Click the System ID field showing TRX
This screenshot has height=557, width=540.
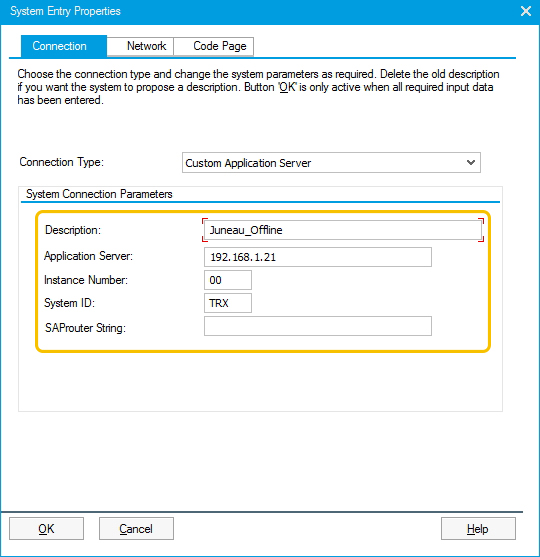click(x=228, y=303)
